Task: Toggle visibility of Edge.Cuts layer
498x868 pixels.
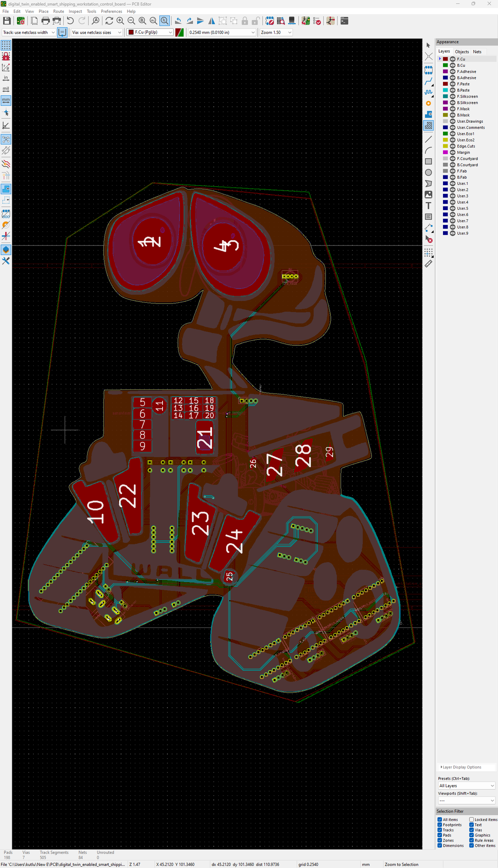Action: (x=452, y=146)
